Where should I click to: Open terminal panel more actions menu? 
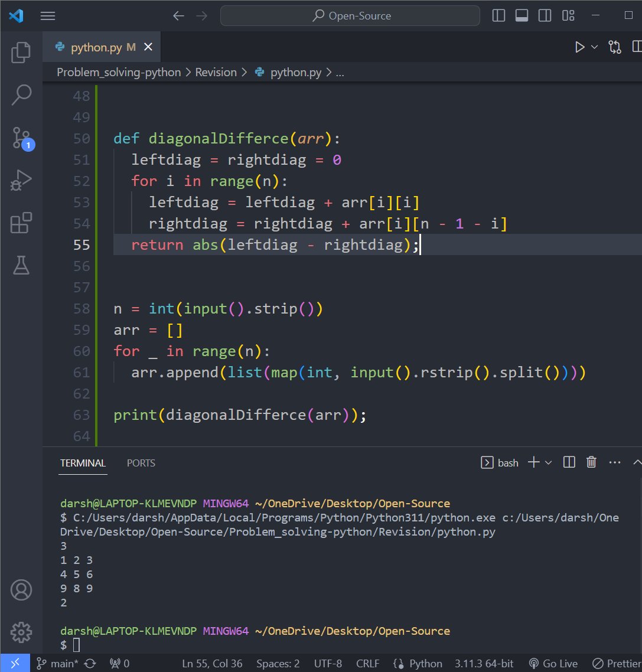pyautogui.click(x=615, y=462)
